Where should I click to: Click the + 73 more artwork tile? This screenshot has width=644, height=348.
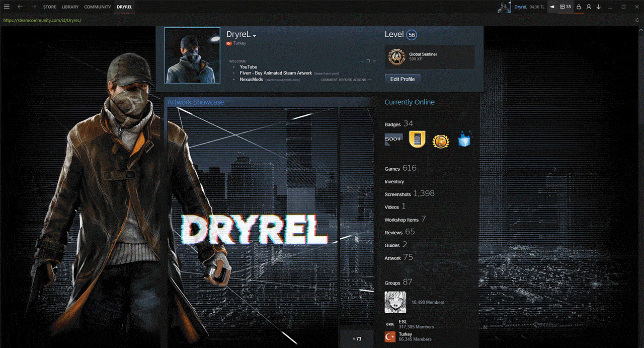(x=357, y=338)
